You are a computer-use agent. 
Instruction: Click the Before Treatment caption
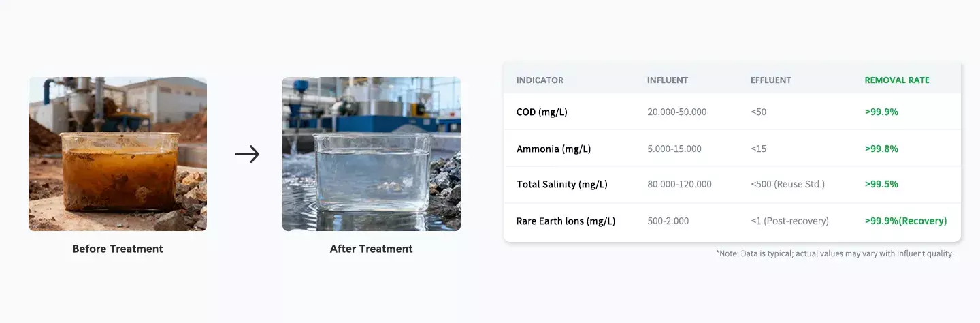click(x=118, y=249)
